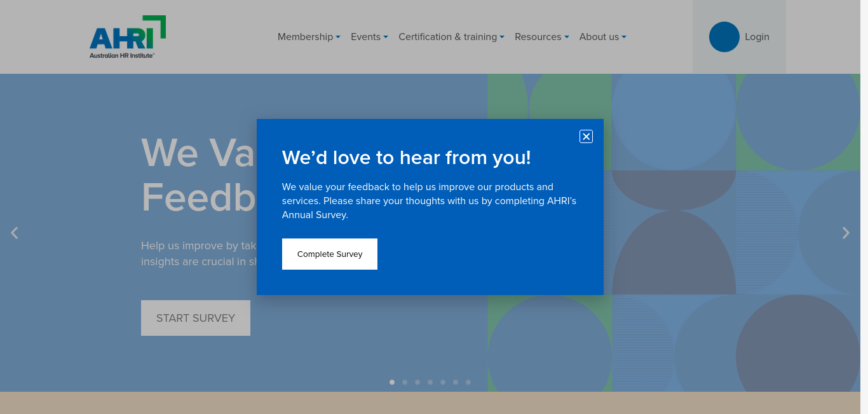Select the third carousel dot
This screenshot has height=414, width=868.
(417, 382)
